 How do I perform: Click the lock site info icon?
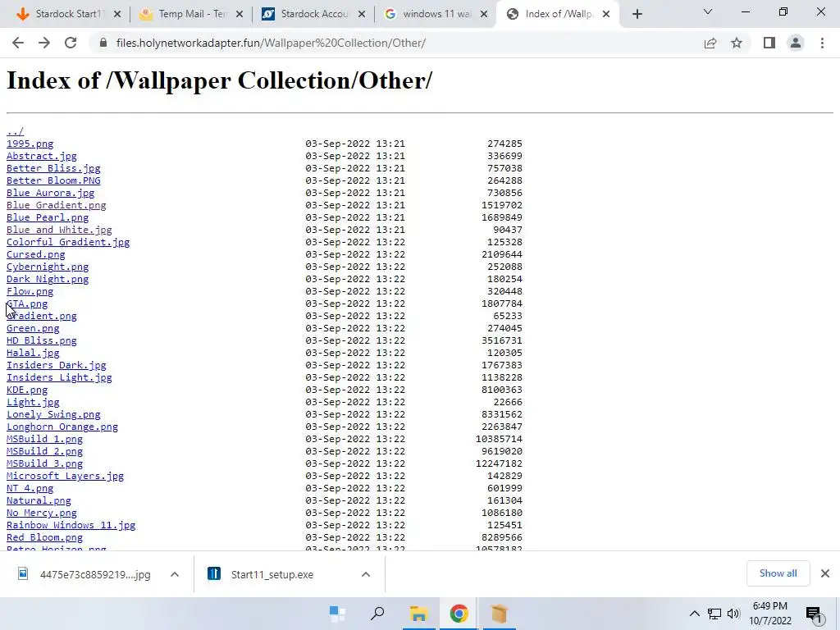tap(103, 43)
